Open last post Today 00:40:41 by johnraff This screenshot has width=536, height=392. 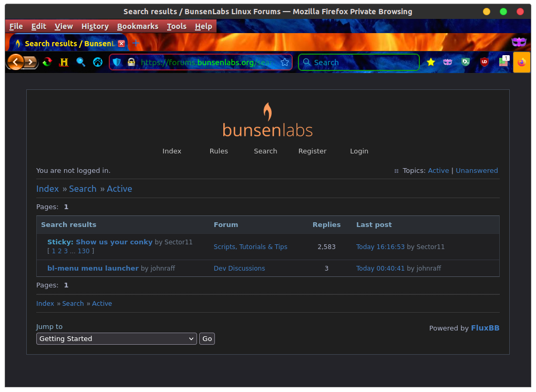(x=380, y=269)
